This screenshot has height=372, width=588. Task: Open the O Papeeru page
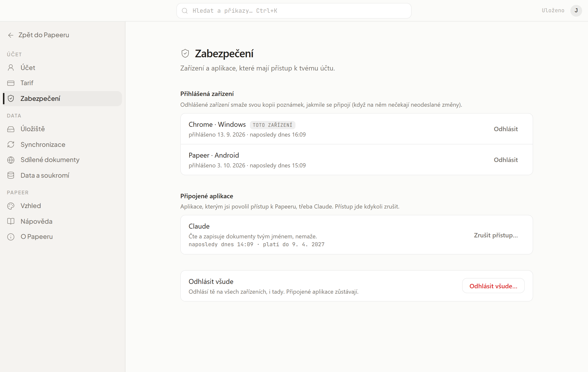tap(62, 237)
